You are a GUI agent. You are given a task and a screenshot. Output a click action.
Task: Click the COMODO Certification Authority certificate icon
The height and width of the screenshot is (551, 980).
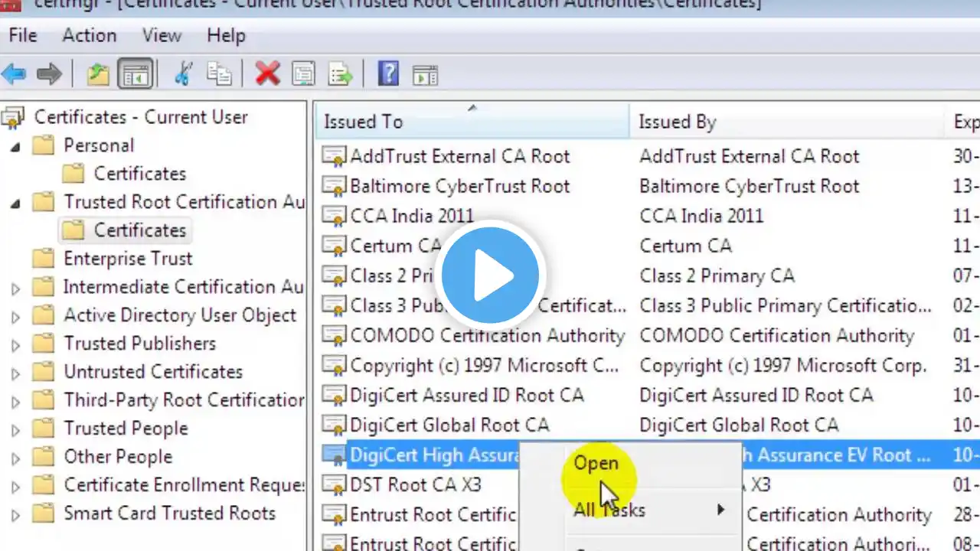click(334, 336)
